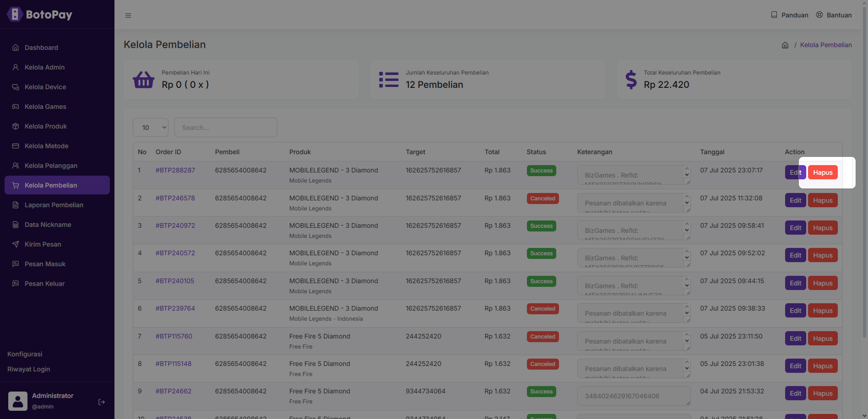Click Edit for order #BTP115760
868x419 pixels.
pyautogui.click(x=796, y=338)
